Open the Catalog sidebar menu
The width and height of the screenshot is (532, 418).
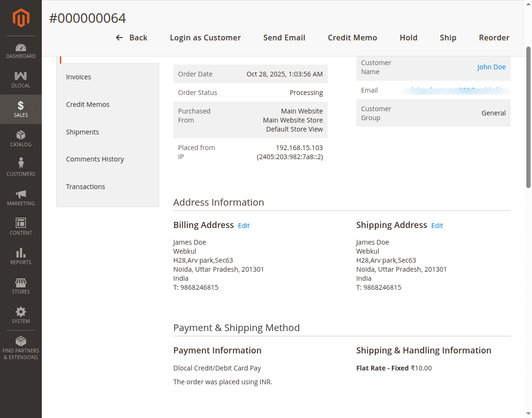pyautogui.click(x=20, y=138)
